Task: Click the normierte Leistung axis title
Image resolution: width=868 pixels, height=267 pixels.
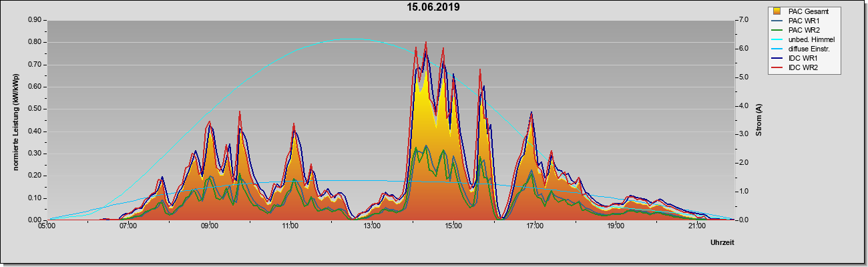Action: [15, 120]
